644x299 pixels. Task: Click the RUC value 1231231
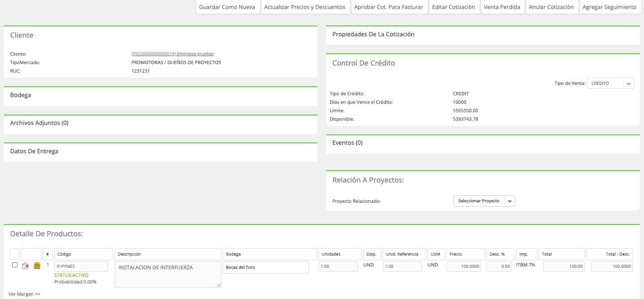coord(141,71)
